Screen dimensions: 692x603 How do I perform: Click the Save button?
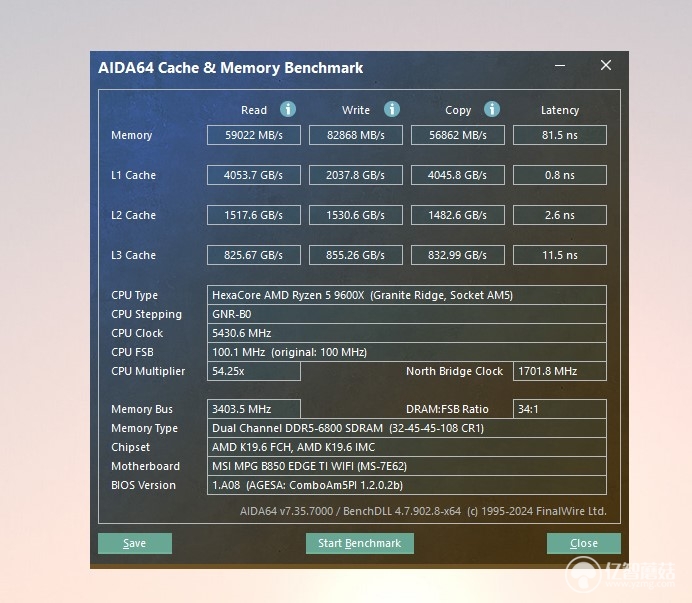[x=135, y=543]
